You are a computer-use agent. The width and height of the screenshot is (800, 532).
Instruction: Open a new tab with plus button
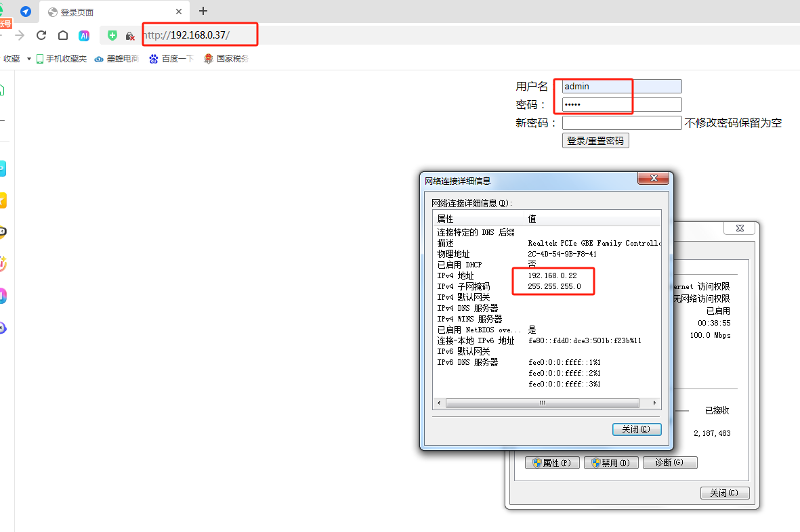coord(203,11)
